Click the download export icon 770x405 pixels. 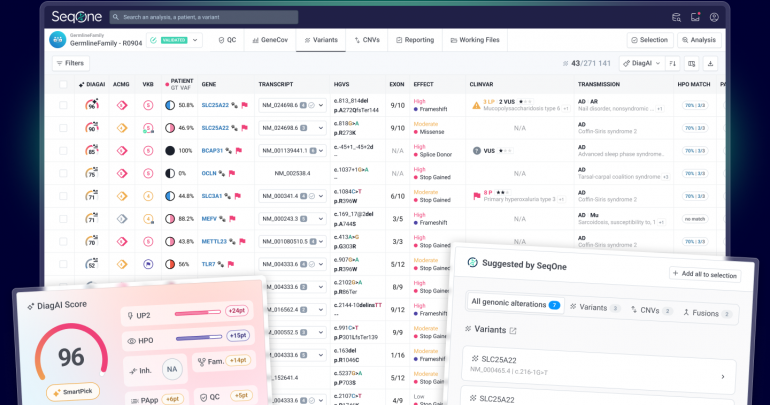[x=710, y=63]
